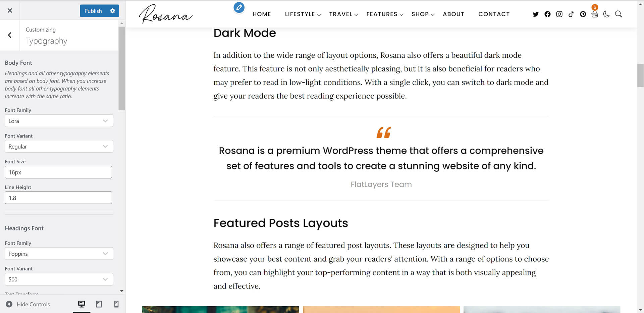Click the Font Size input field

(58, 172)
